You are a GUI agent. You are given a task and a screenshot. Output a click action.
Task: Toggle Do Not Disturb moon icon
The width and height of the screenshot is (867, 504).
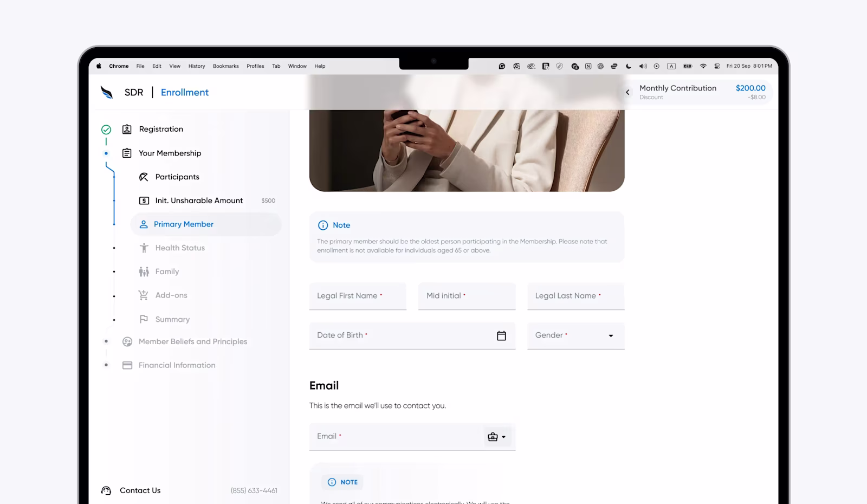[629, 66]
